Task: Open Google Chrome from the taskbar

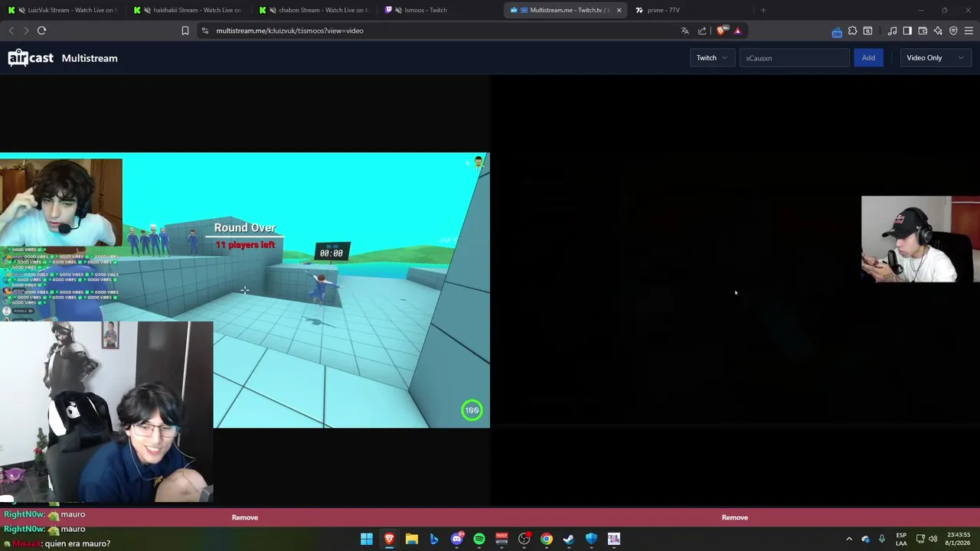Action: click(546, 539)
